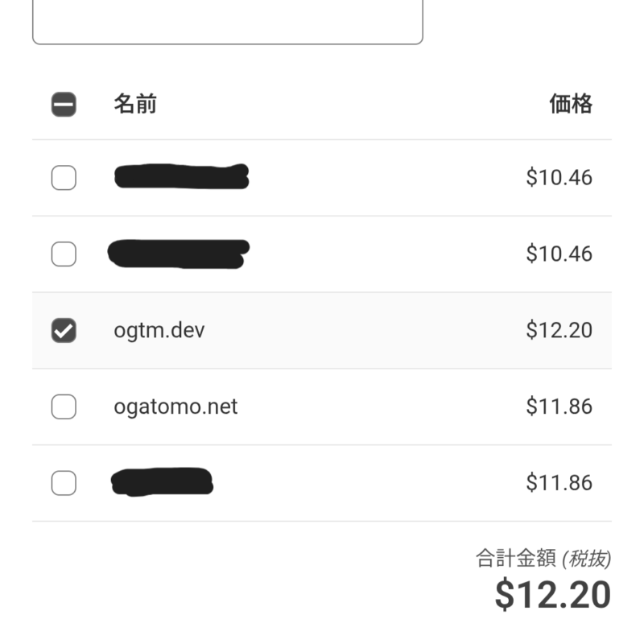Image resolution: width=644 pixels, height=644 pixels.
Task: Click the ogatomo.net domain name
Action: coord(175,407)
